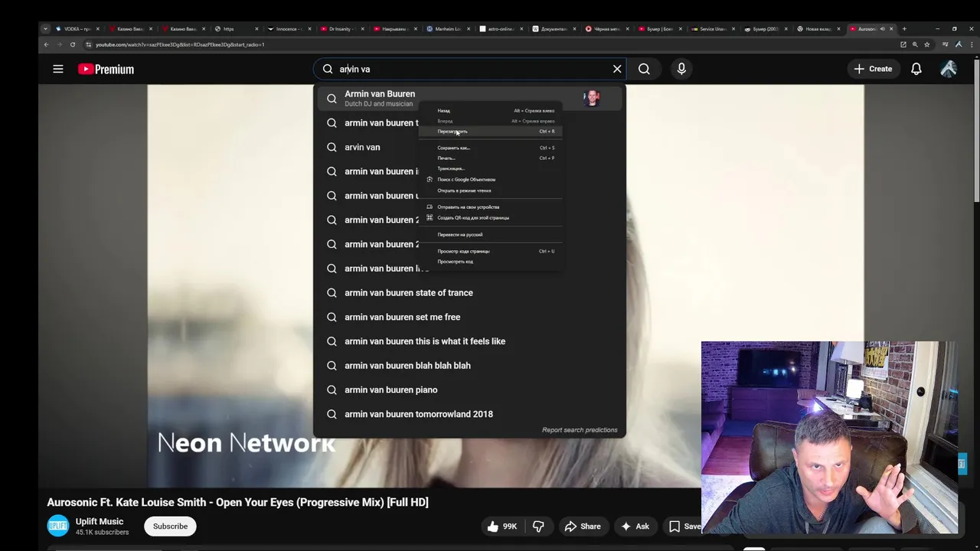Open the notifications bell
The height and width of the screenshot is (551, 980).
[916, 69]
